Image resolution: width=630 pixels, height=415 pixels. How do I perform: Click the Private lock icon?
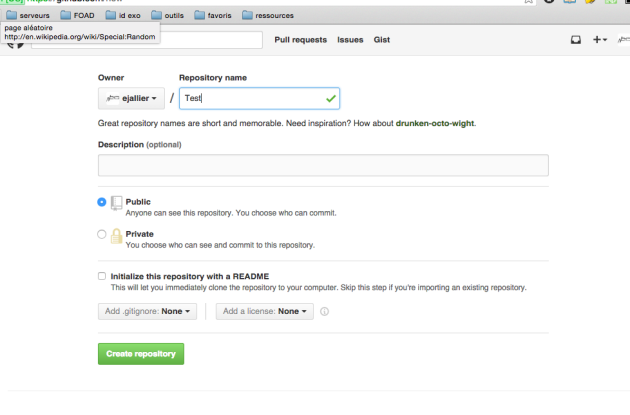pyautogui.click(x=117, y=236)
